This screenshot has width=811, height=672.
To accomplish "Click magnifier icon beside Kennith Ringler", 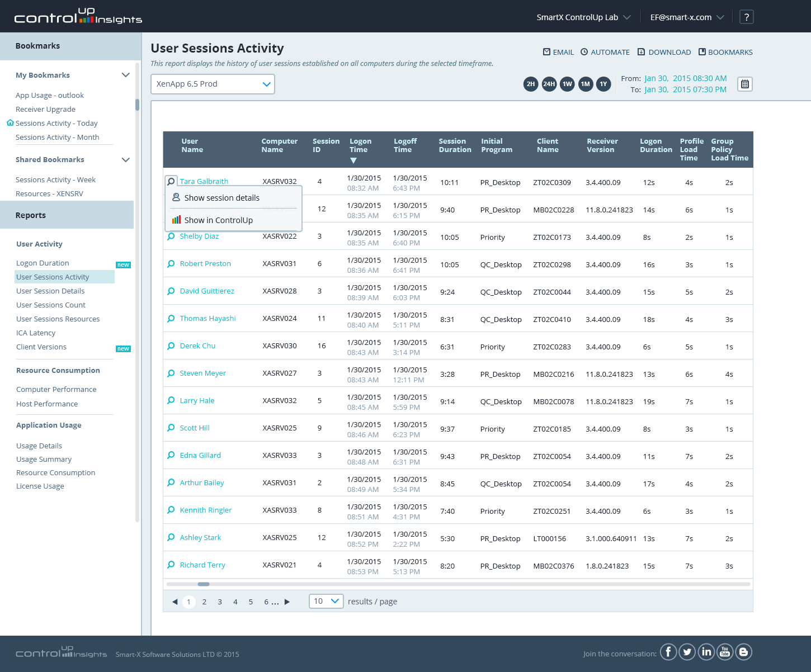I will 171,510.
